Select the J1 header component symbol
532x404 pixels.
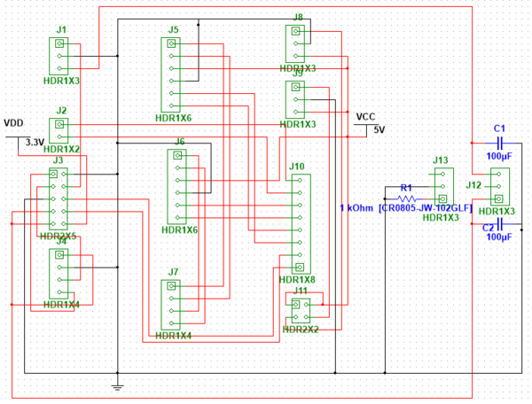coord(59,55)
